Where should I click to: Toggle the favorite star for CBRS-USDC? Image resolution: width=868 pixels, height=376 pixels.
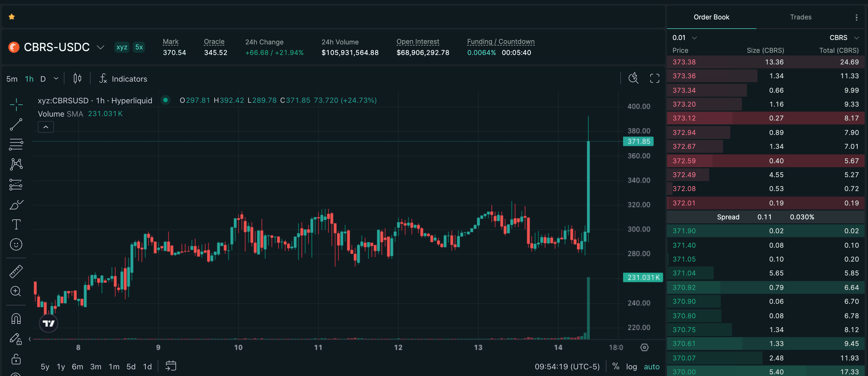coord(12,16)
